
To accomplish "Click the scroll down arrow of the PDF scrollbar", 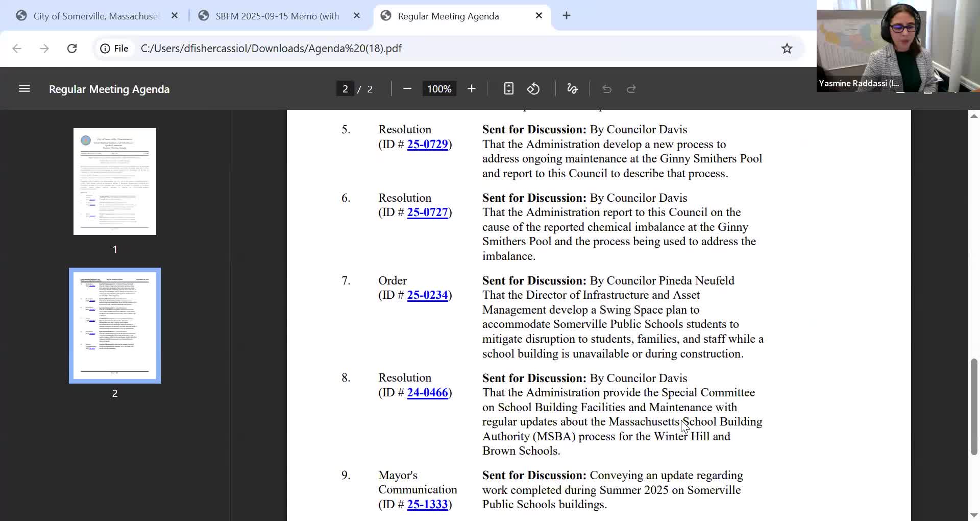I will (973, 515).
